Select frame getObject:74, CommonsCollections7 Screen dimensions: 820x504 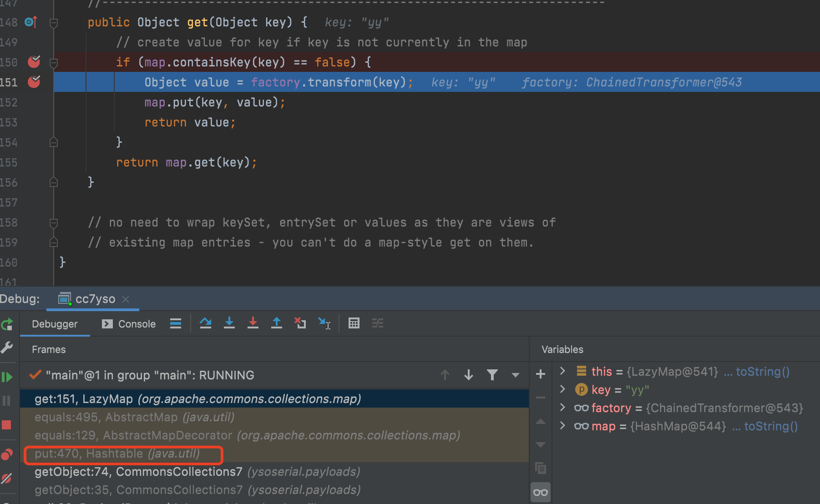[x=274, y=472]
